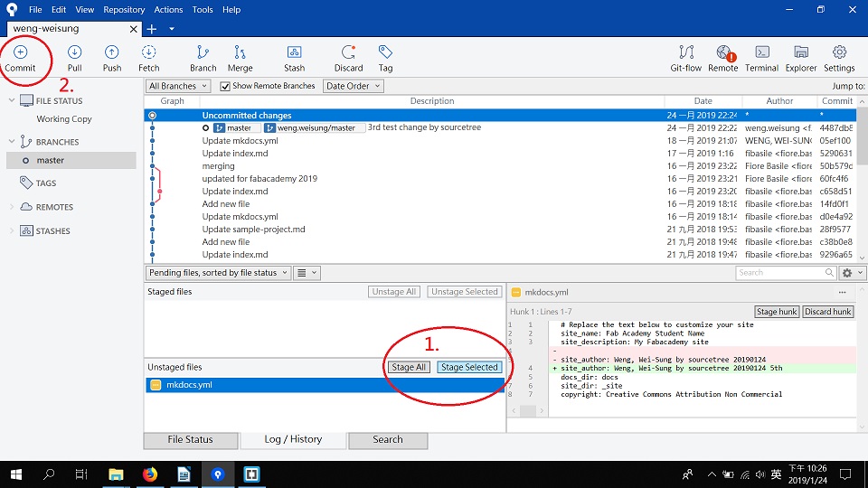The width and height of the screenshot is (868, 488).
Task: Open the All Branches dropdown
Action: click(178, 86)
